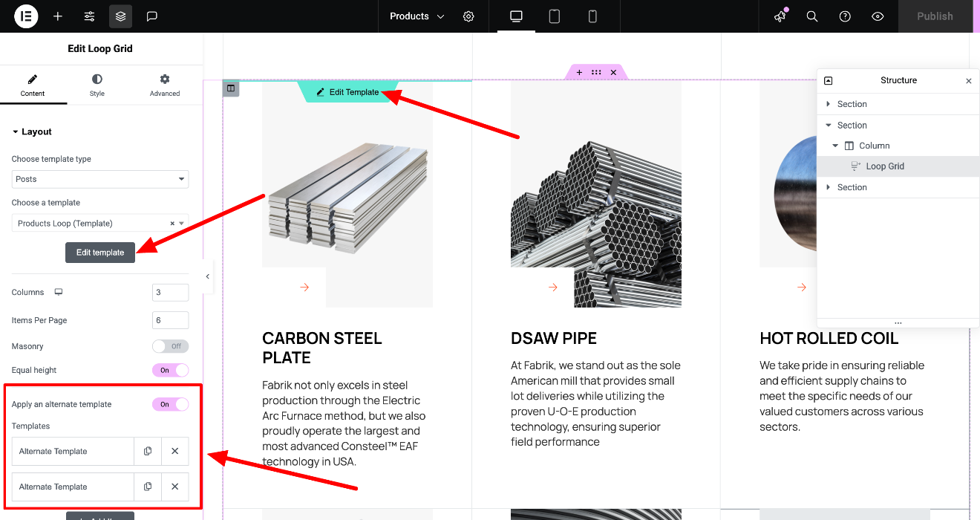Remove the second Alternate Template item
This screenshot has height=520, width=980.
(x=175, y=487)
